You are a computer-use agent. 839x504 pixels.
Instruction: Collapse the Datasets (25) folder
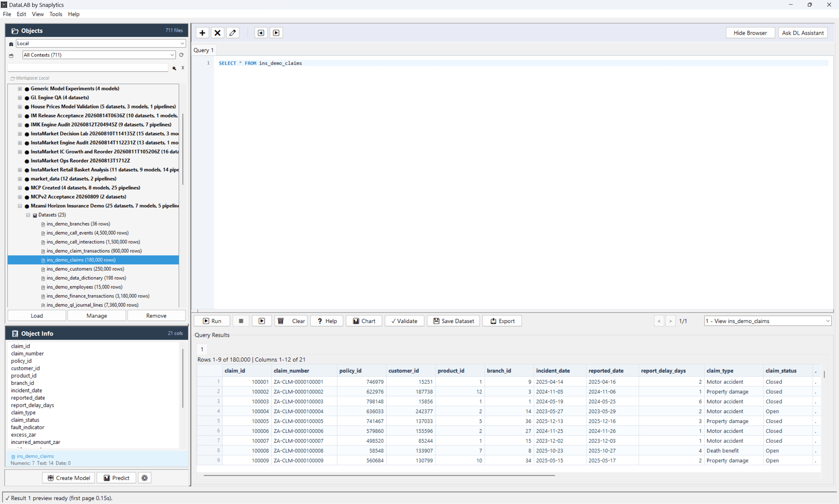point(28,215)
